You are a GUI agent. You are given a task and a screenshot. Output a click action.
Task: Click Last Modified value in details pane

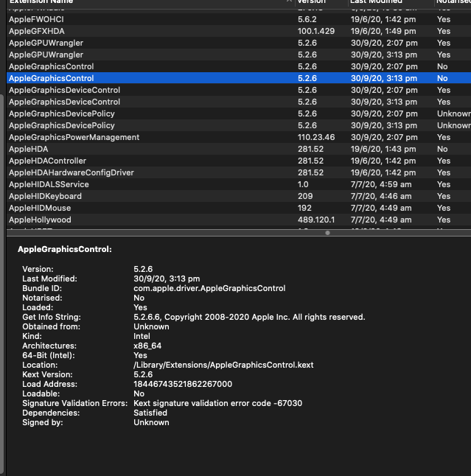pos(167,279)
